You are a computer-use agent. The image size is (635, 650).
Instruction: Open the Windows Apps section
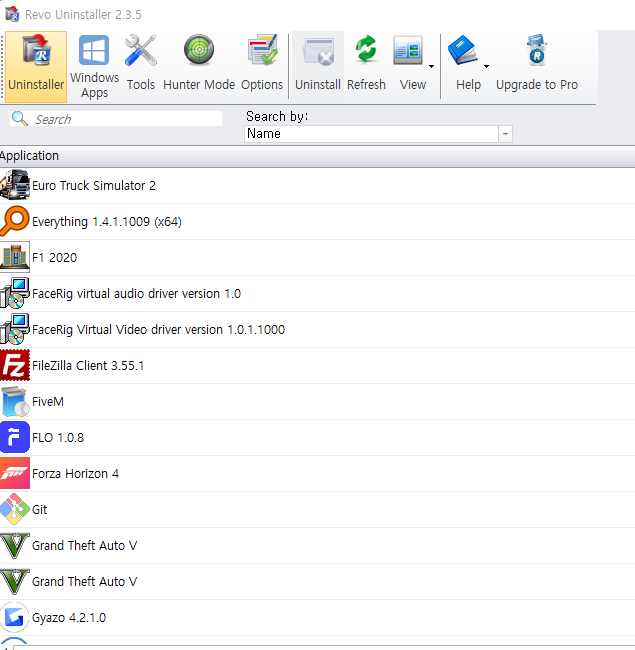[x=95, y=66]
